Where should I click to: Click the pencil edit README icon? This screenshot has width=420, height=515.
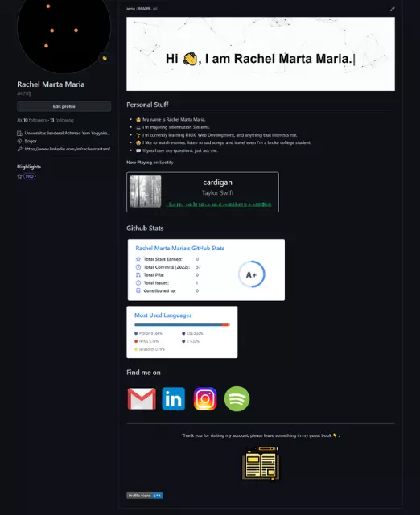coord(392,9)
